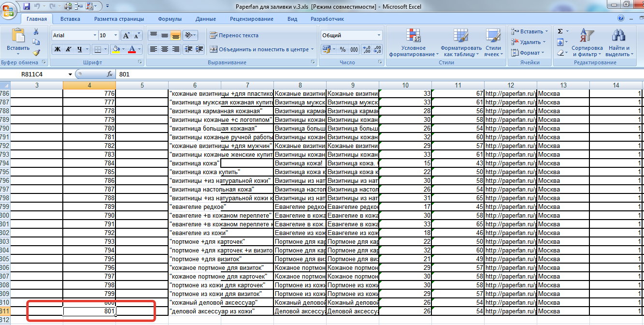Toggle underline Ч formatting
This screenshot has height=325, width=644.
(x=80, y=49)
